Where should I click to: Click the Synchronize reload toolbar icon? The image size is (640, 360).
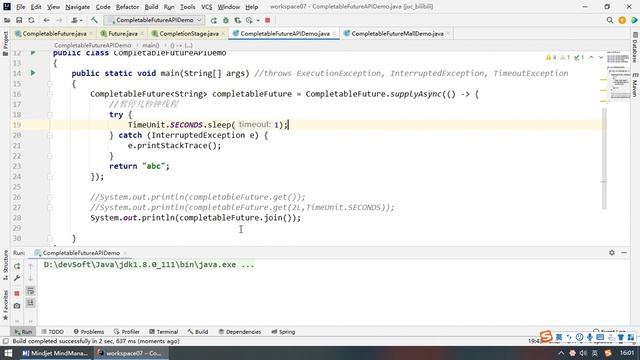click(31, 20)
